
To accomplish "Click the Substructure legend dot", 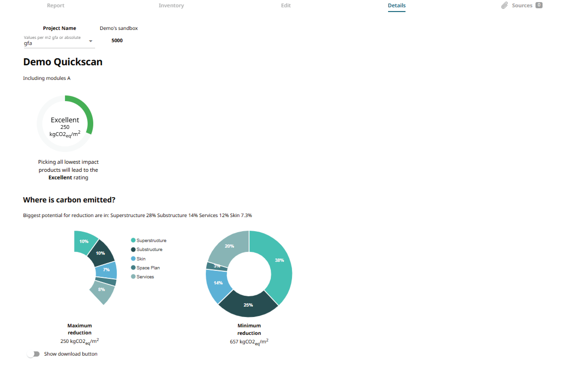I will pos(133,249).
